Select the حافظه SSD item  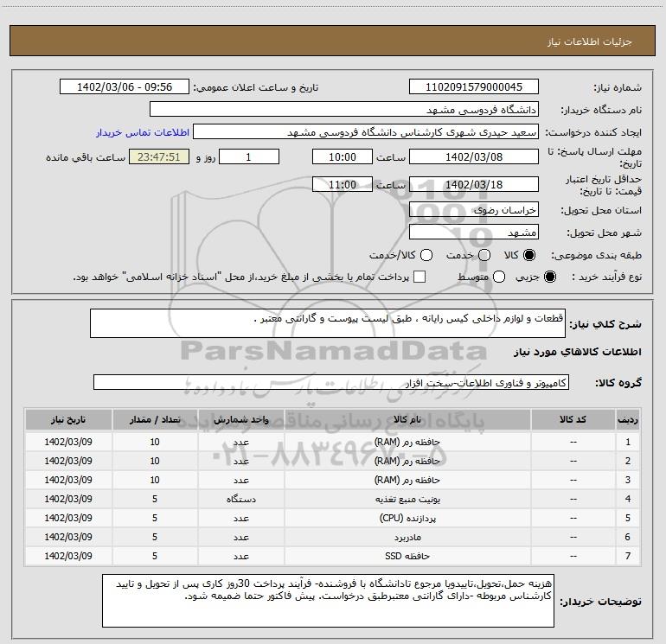[407, 556]
